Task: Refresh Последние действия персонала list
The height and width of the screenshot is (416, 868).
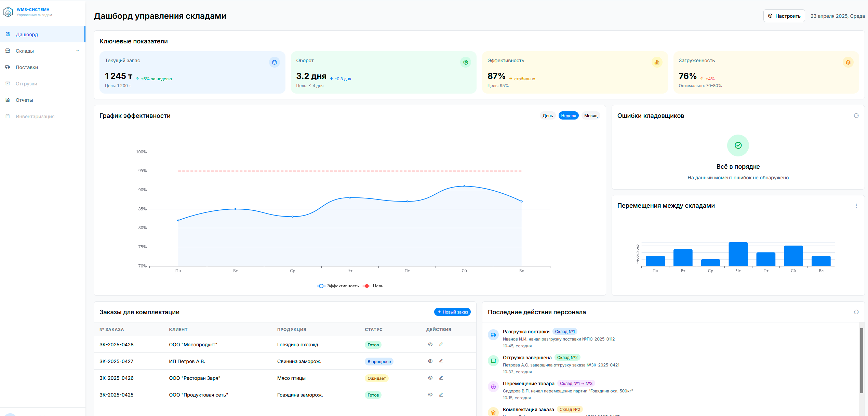Action: [856, 312]
